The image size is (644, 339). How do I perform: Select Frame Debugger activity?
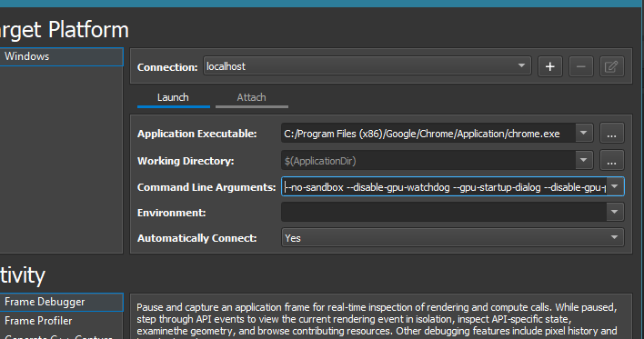(61, 302)
